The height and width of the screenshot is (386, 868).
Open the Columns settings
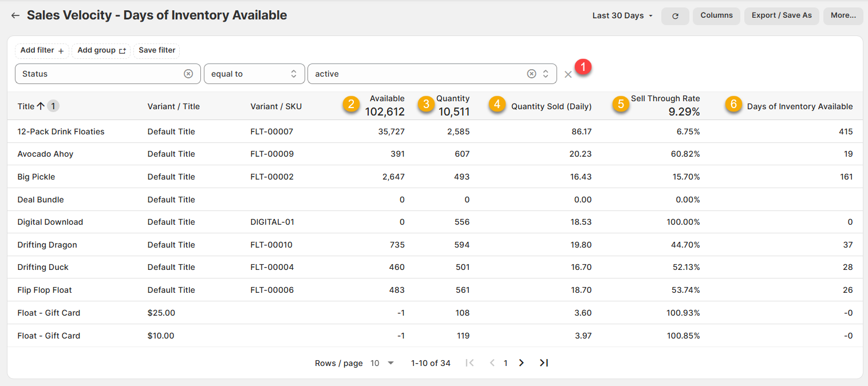coord(716,15)
